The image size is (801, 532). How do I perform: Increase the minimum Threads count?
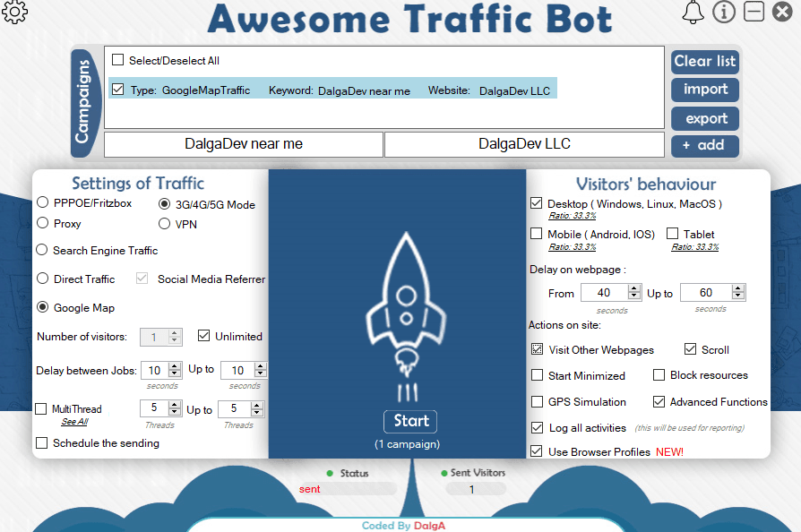(x=175, y=404)
